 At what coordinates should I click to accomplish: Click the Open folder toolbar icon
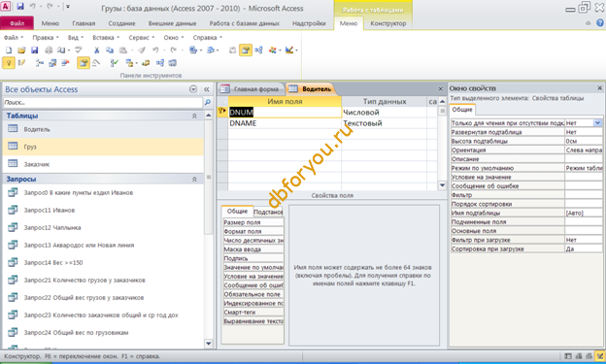(21, 50)
